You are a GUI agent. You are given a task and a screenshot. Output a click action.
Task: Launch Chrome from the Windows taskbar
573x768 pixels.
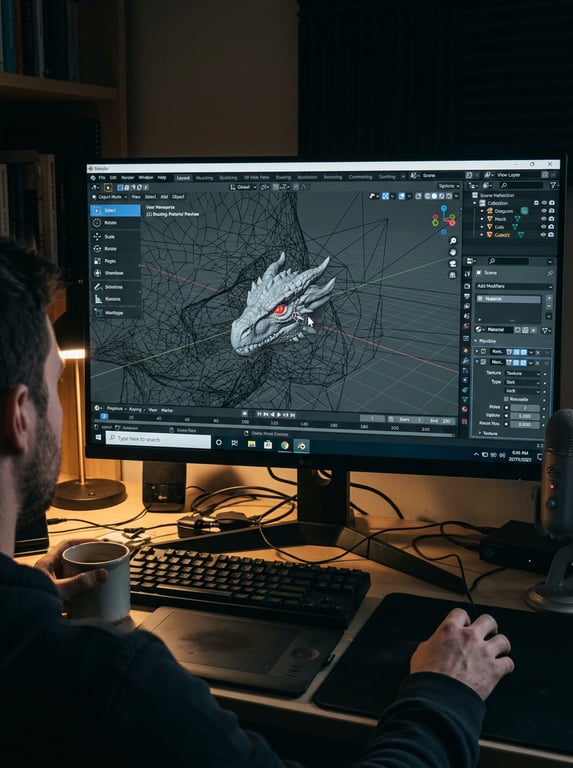point(285,445)
